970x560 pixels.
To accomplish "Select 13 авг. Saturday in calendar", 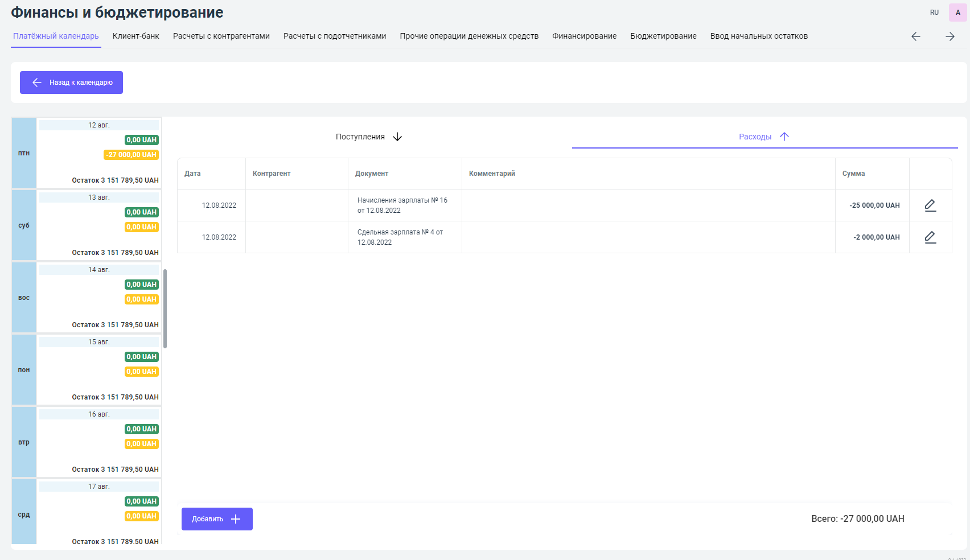I will click(98, 225).
